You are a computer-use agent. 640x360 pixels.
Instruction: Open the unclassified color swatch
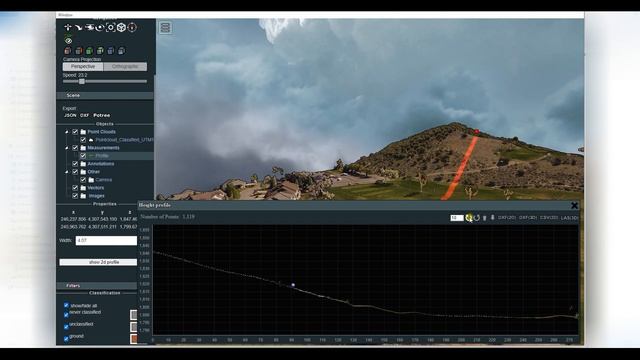point(133,327)
